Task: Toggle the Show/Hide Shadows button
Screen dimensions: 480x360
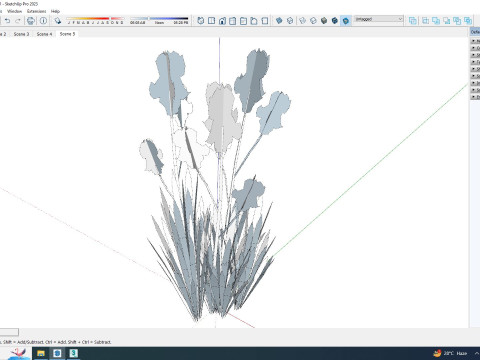Action: click(58, 21)
